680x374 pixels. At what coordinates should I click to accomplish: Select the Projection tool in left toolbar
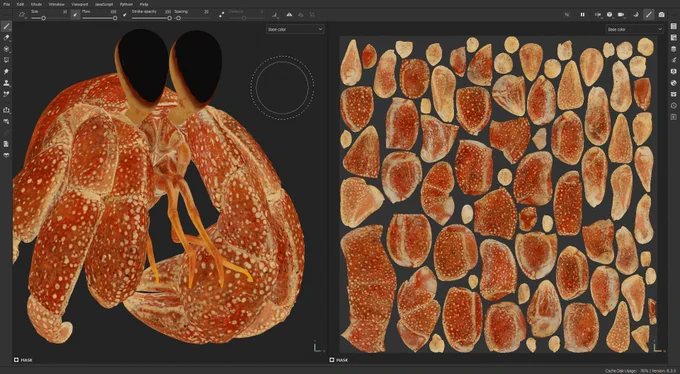[x=7, y=49]
